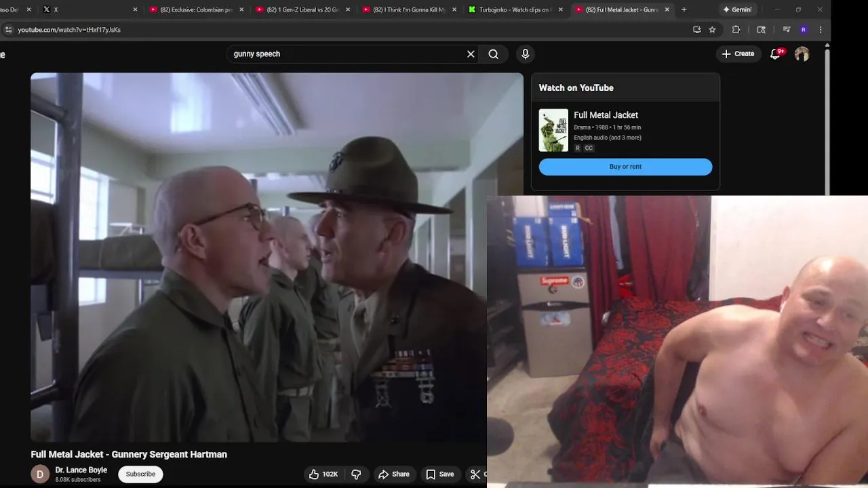The image size is (868, 488).
Task: Click the video title Gunnery Sergeant Hartman
Action: (x=129, y=455)
